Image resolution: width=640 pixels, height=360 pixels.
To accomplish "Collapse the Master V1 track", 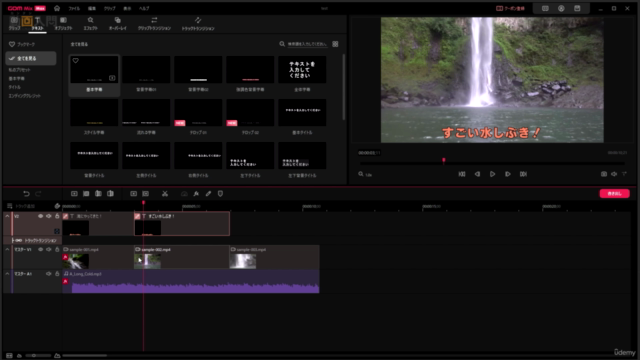I will pyautogui.click(x=7, y=249).
